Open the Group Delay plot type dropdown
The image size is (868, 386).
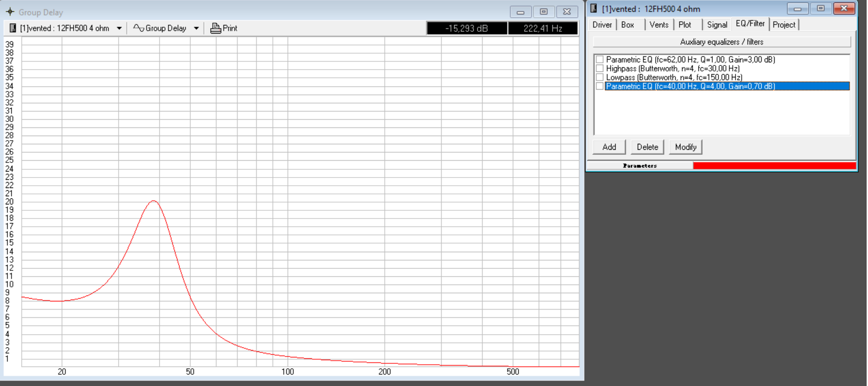pyautogui.click(x=196, y=28)
